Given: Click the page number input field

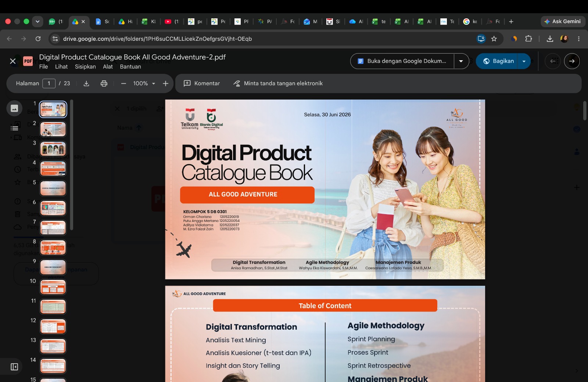Looking at the screenshot, I should [49, 83].
